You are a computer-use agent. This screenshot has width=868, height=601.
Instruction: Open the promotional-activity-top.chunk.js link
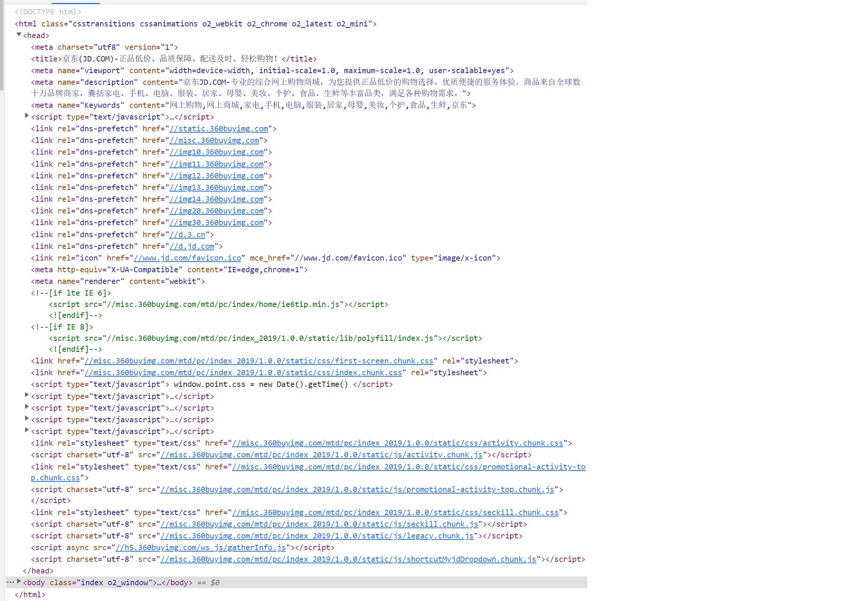pyautogui.click(x=357, y=490)
